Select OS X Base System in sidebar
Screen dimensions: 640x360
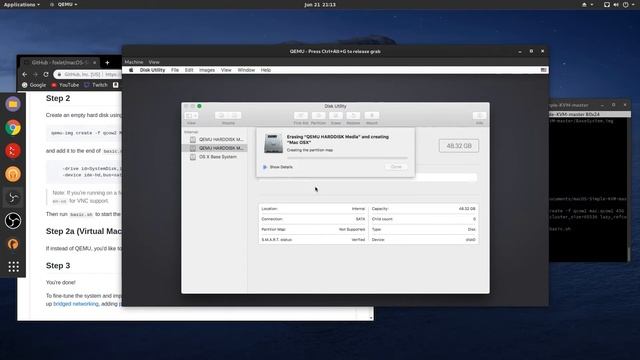pos(215,157)
